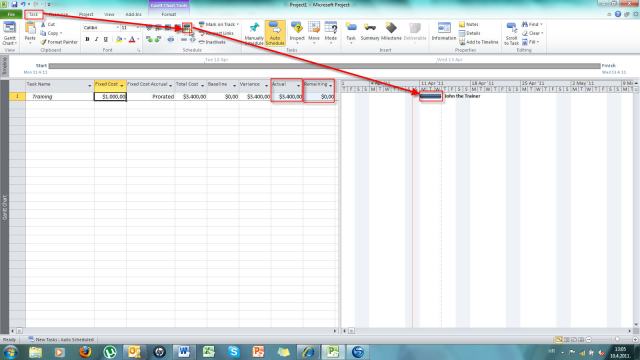
Task: Click Add to Timeline
Action: (479, 42)
